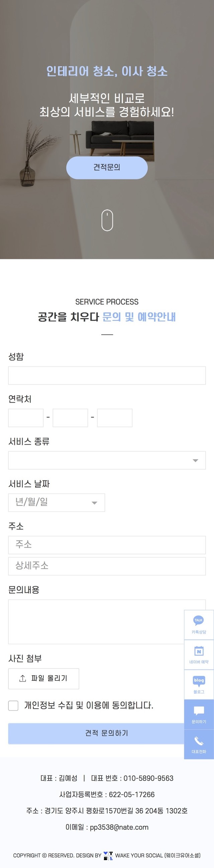Viewport: 214px width, 868px height.
Task: Click the upload arrow icon in 파일 올리기
Action: (x=23, y=679)
